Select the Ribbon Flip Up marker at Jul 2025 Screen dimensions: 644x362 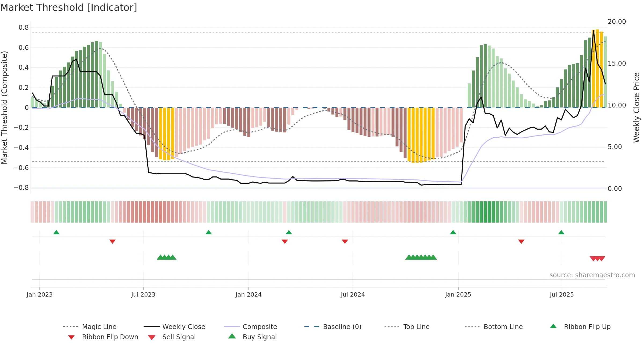(x=561, y=232)
